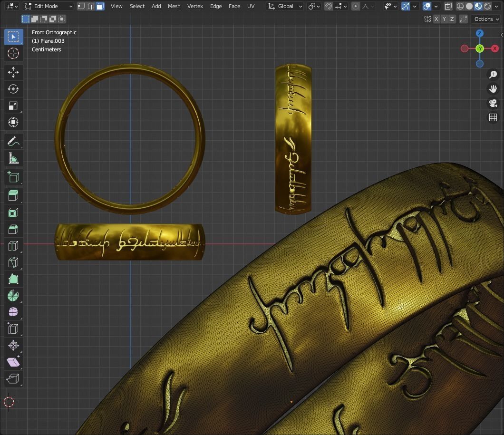Image resolution: width=504 pixels, height=435 pixels.
Task: Toggle viewport gizmos display
Action: pyautogui.click(x=406, y=6)
